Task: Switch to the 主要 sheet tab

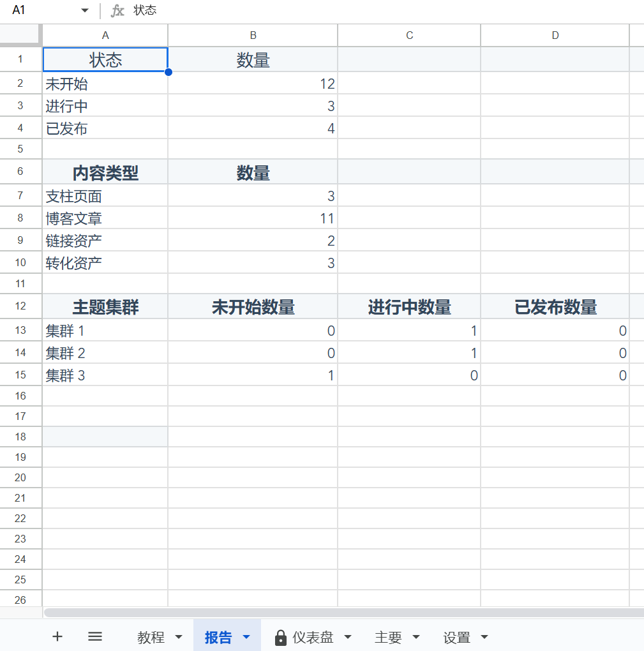Action: tap(388, 637)
